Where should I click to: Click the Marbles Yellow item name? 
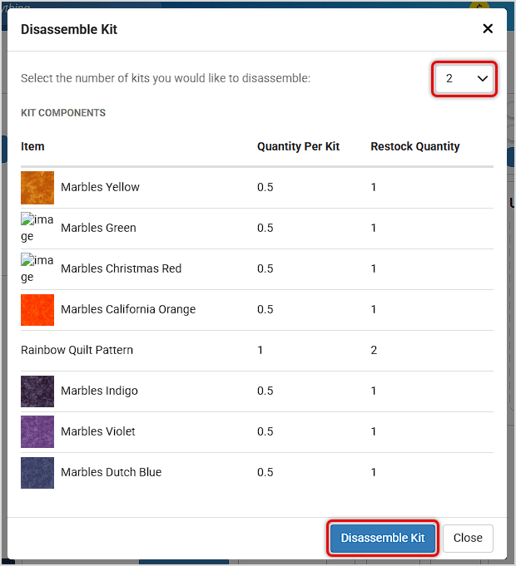click(100, 187)
